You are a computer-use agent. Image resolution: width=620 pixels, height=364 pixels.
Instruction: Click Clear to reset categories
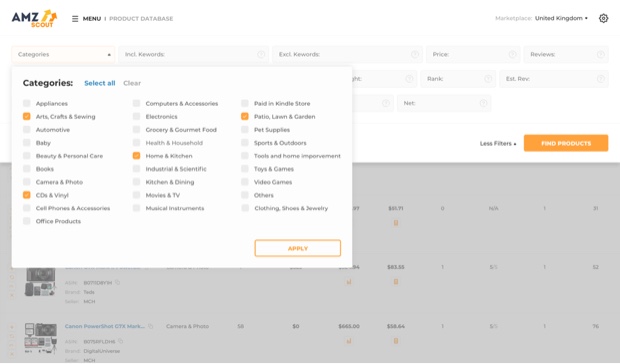click(x=132, y=83)
